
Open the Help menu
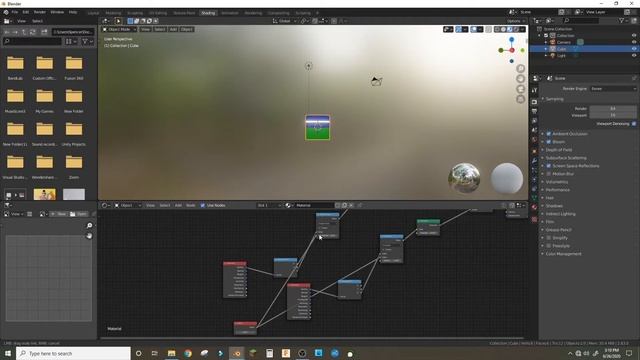tap(73, 12)
